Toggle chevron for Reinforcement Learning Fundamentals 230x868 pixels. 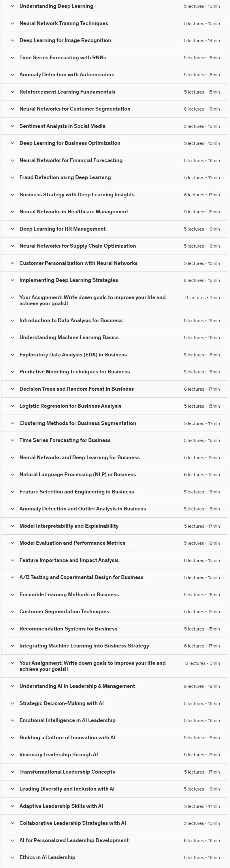tap(12, 92)
